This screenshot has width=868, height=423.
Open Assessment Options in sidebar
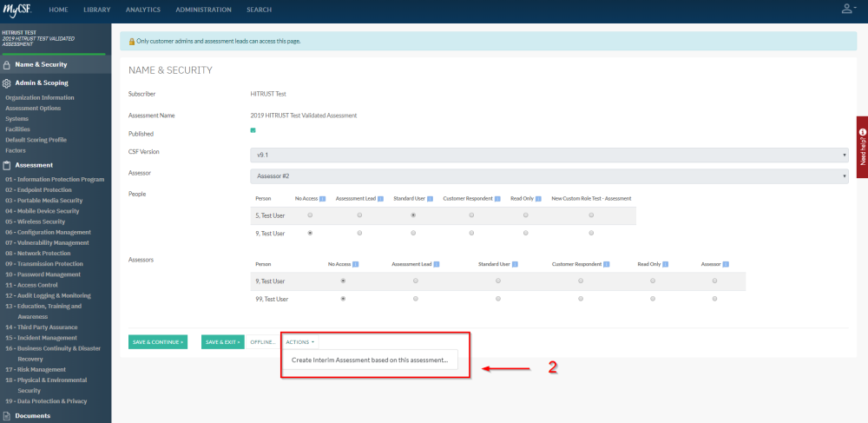(33, 109)
